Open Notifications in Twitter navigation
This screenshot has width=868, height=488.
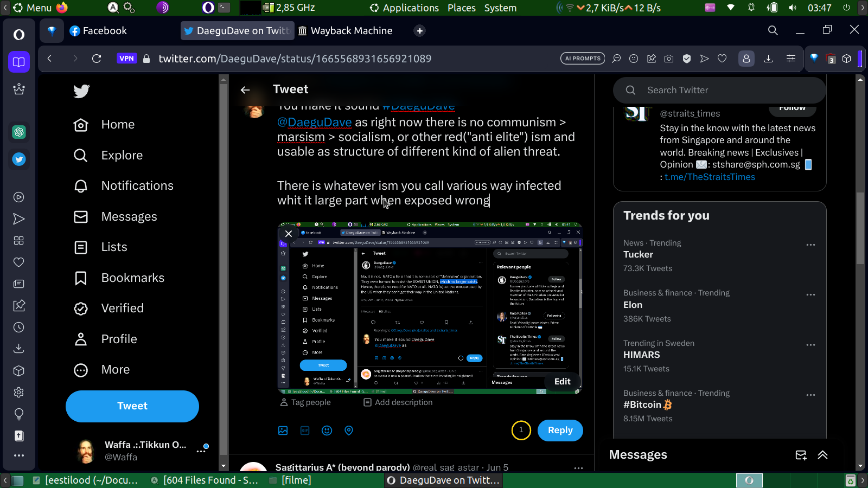tap(124, 186)
